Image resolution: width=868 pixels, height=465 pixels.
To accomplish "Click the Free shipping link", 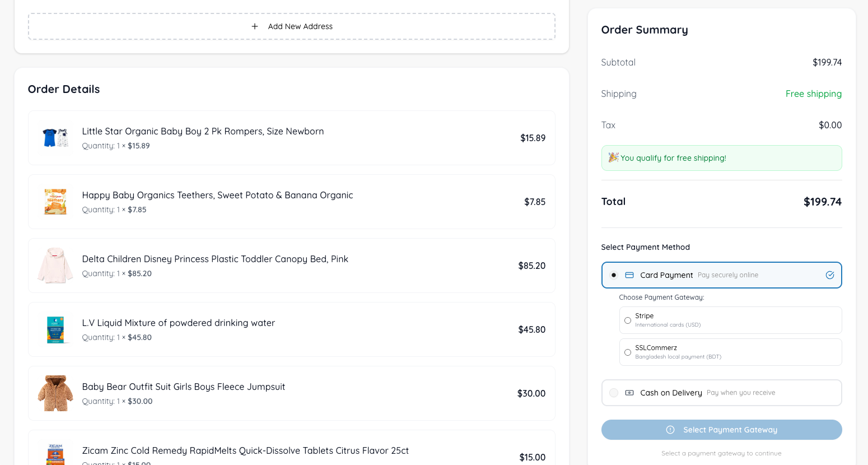I will [814, 94].
